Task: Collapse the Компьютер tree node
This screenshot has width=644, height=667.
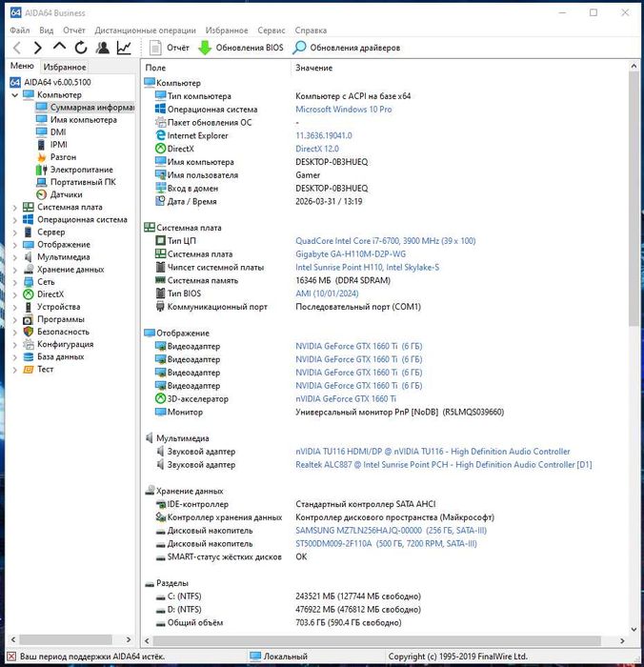Action: pos(14,95)
